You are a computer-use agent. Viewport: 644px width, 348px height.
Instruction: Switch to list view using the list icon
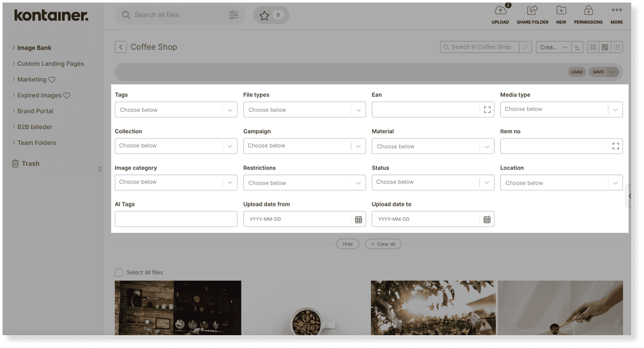pyautogui.click(x=617, y=47)
